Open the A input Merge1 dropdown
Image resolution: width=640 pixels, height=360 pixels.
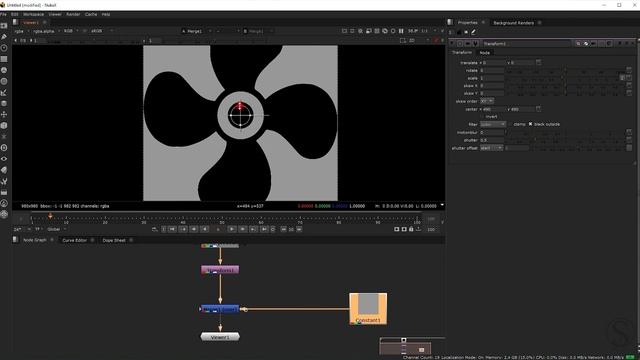pos(196,31)
